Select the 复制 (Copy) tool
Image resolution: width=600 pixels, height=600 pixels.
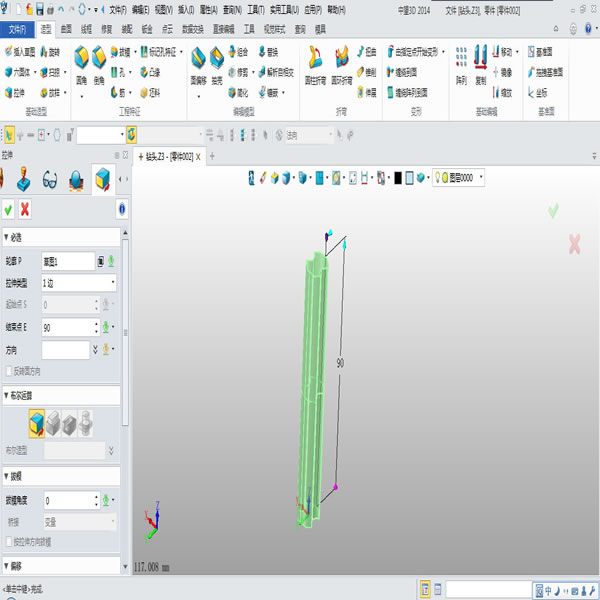(x=481, y=65)
